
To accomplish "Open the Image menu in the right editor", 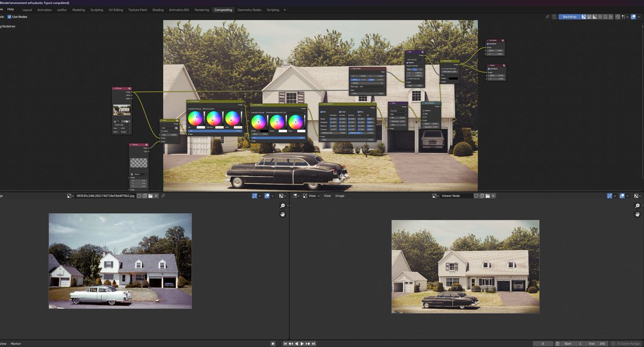I will point(340,196).
